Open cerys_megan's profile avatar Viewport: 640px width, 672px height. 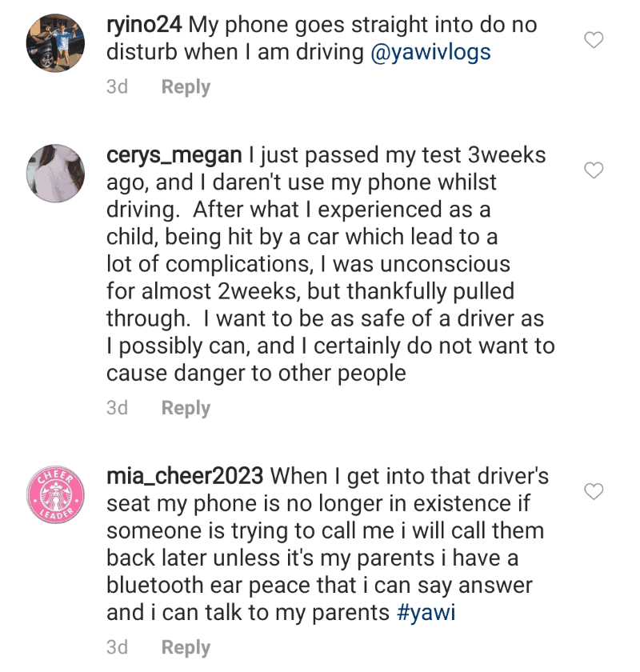pyautogui.click(x=55, y=173)
